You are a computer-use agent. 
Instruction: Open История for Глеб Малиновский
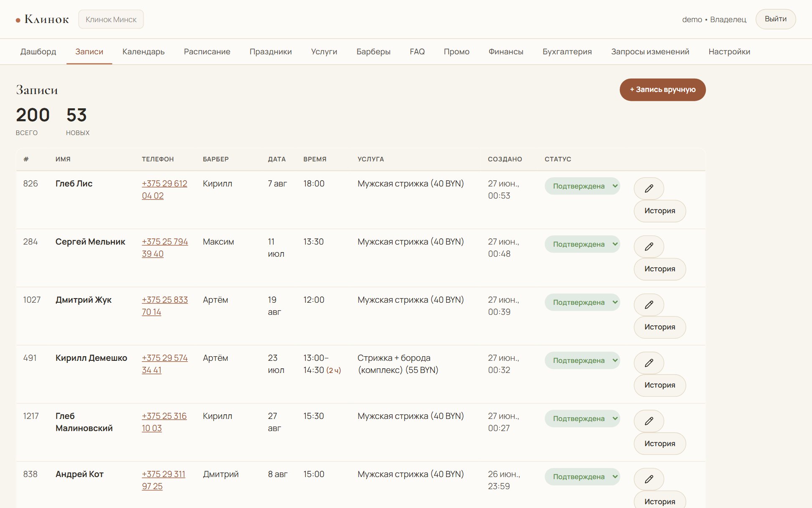[x=660, y=444]
